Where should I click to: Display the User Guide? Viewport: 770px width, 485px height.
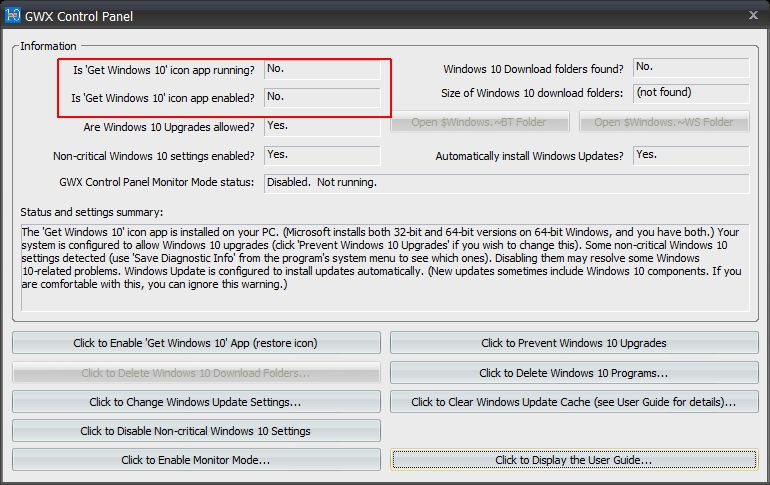click(x=573, y=460)
